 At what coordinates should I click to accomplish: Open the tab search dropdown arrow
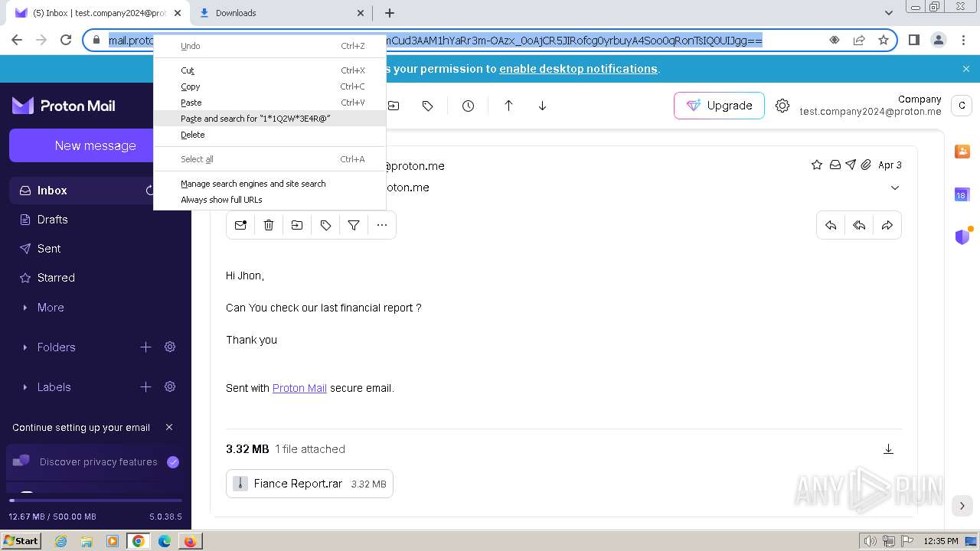889,13
